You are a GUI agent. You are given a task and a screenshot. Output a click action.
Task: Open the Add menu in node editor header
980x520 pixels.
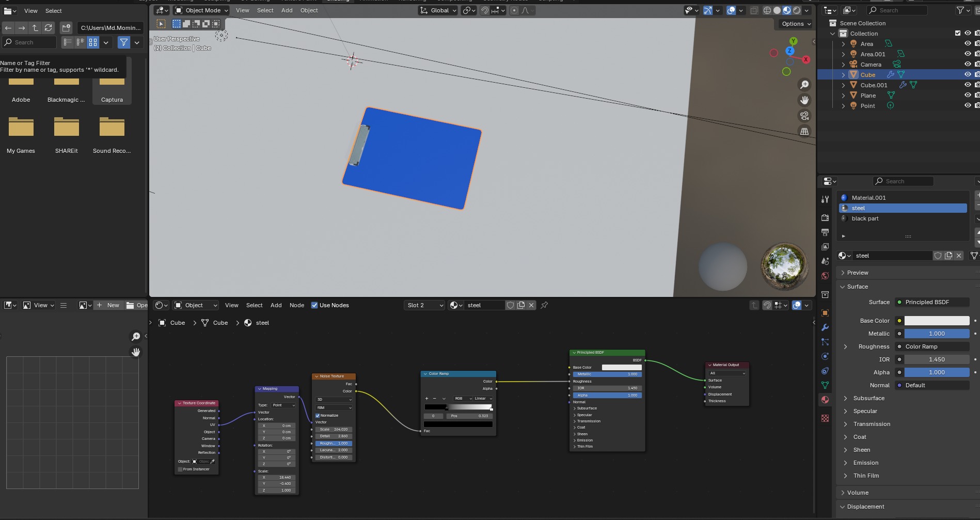click(x=276, y=305)
